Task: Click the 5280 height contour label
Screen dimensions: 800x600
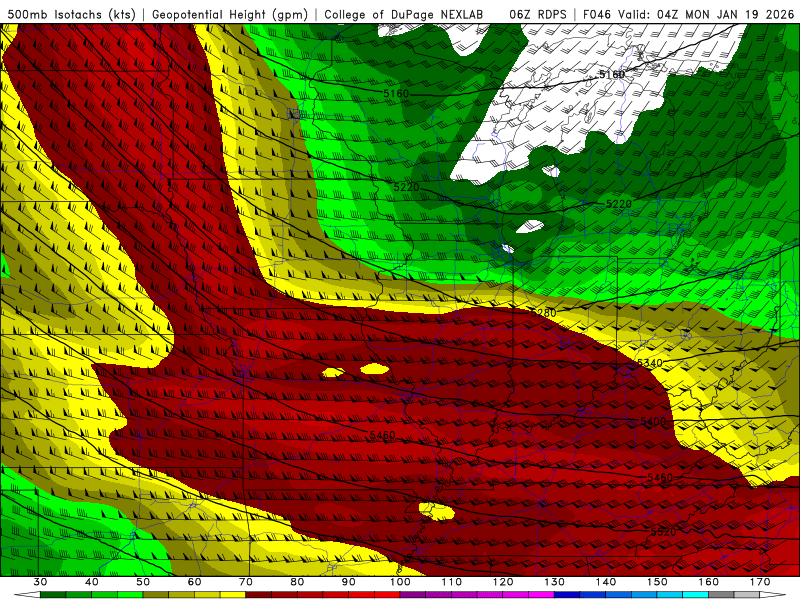Action: point(543,313)
